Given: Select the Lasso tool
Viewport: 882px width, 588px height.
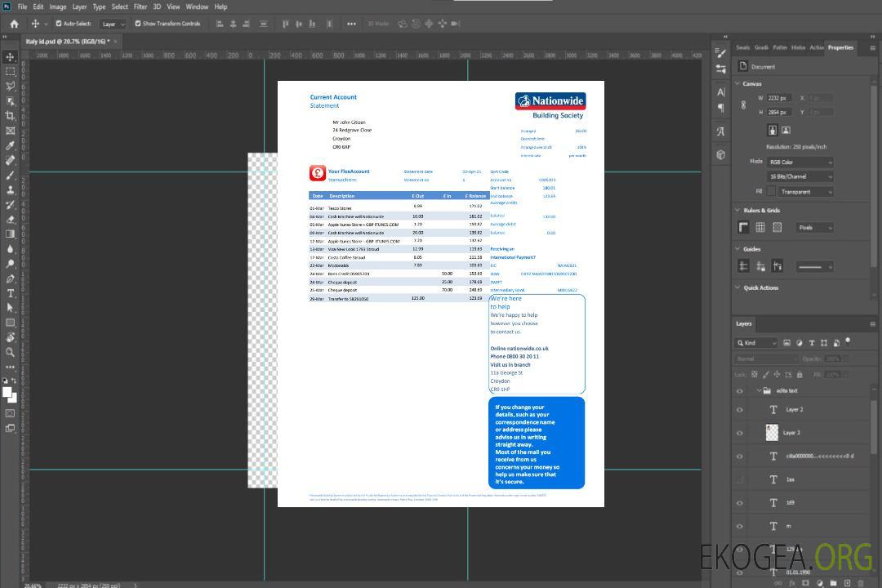Looking at the screenshot, I should click(x=10, y=86).
